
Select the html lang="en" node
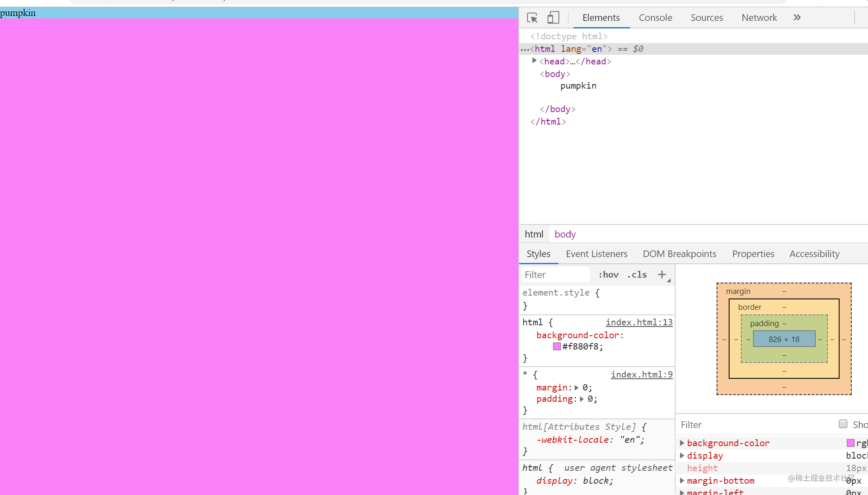click(693, 49)
